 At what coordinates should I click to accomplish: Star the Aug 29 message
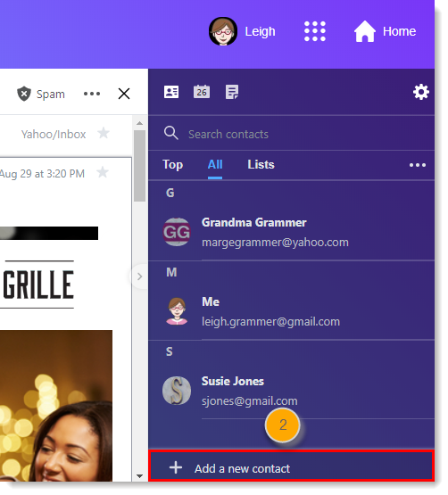coord(103,172)
